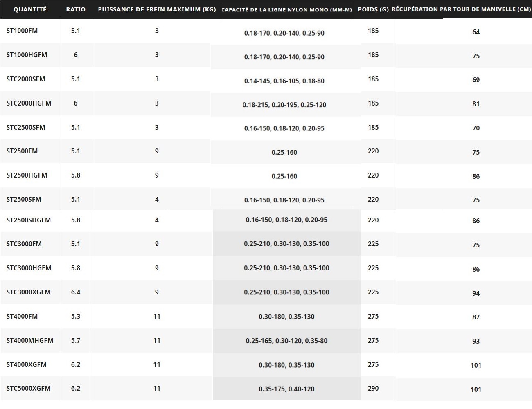
Task: Select the 64 cm retrieve value
Action: tap(476, 32)
